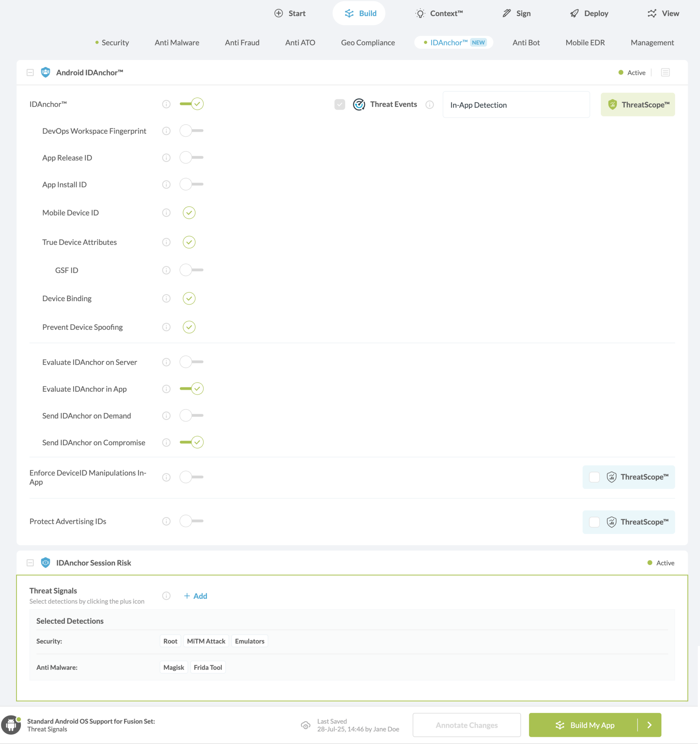This screenshot has width=700, height=744.
Task: Open the In-App Detection dropdown
Action: [x=516, y=105]
